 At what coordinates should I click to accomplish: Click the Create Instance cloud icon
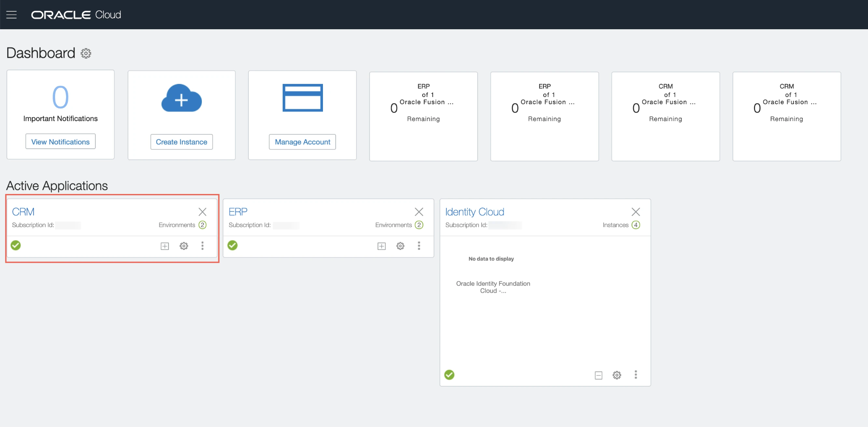pyautogui.click(x=181, y=98)
